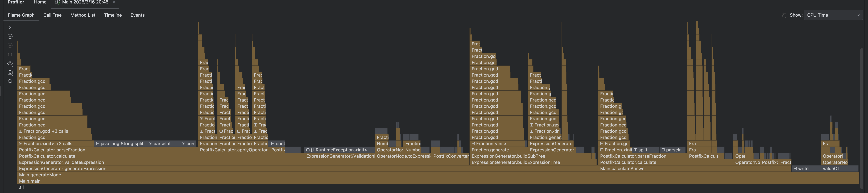Expand the left sidebar chevron
This screenshot has width=868, height=193.
point(10,27)
